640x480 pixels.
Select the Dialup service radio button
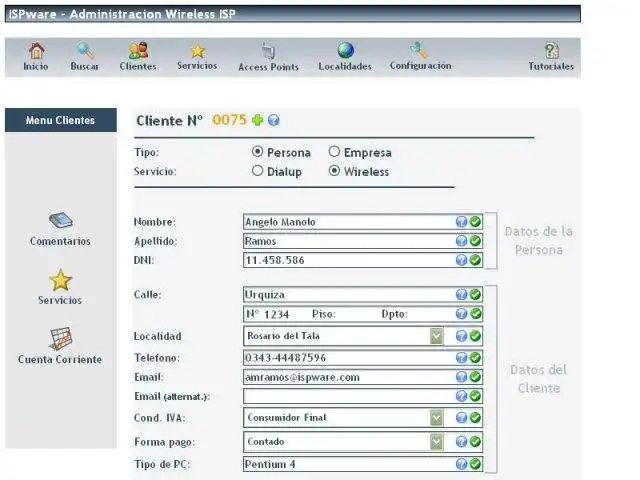tap(257, 171)
